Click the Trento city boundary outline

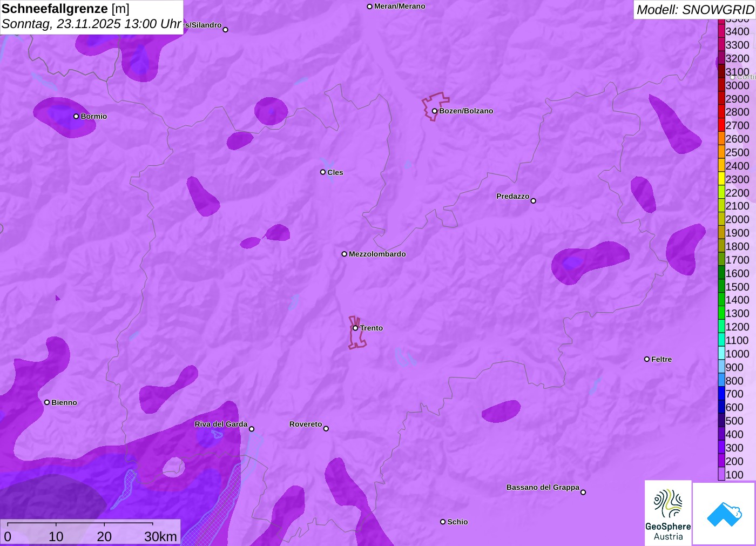357,333
